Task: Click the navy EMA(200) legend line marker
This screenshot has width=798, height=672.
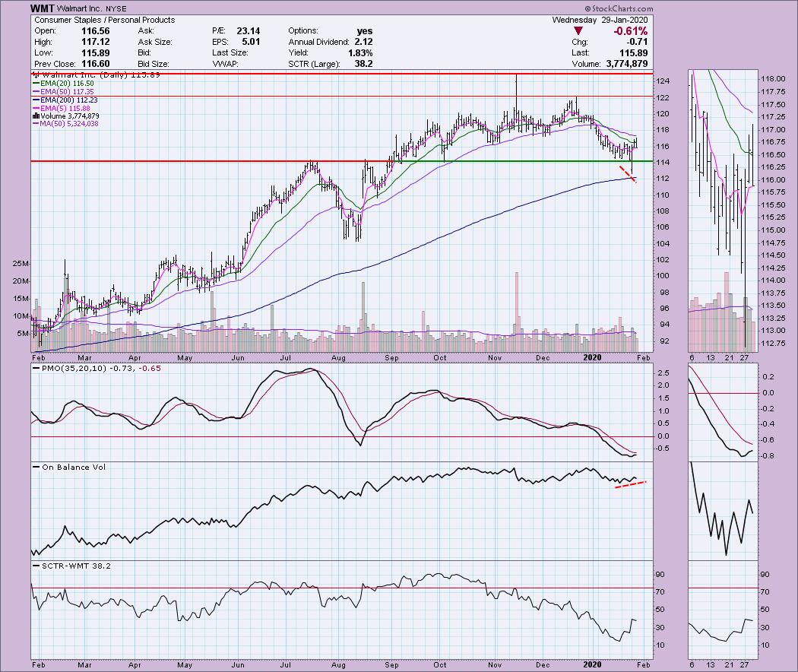Action: click(36, 100)
